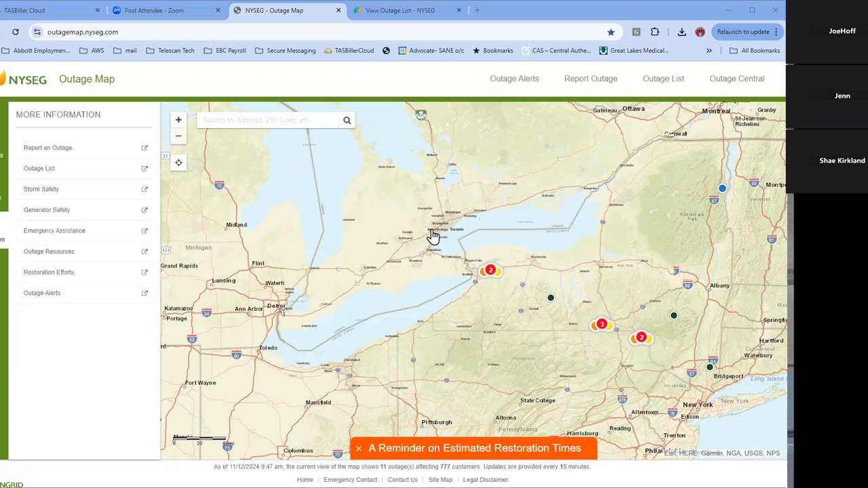The image size is (868, 488).
Task: Open Report Outage in top navigation
Action: 591,79
